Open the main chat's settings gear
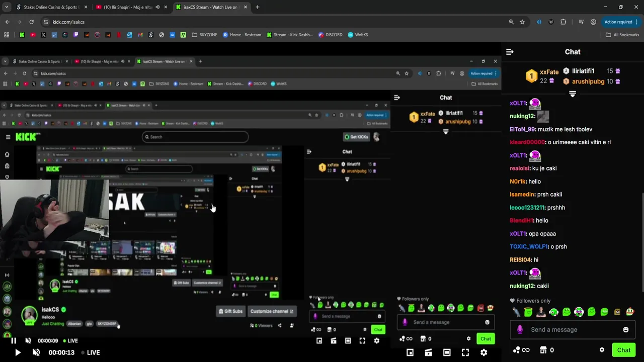644x362 pixels. 602,350
